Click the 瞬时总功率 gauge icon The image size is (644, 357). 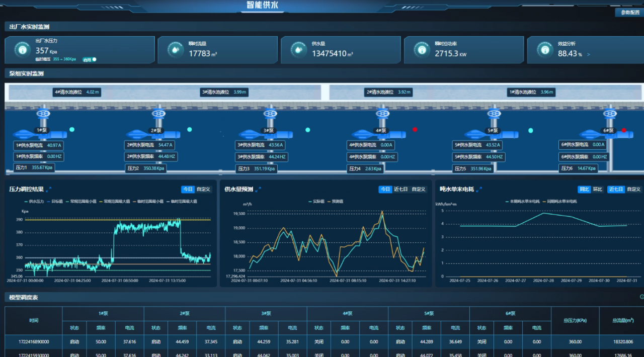click(421, 49)
